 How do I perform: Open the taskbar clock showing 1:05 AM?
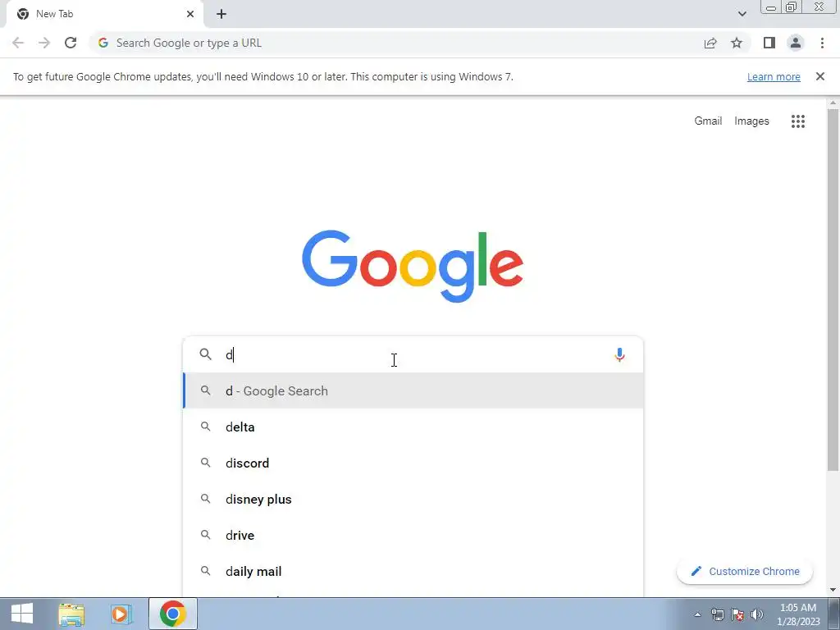(x=797, y=614)
